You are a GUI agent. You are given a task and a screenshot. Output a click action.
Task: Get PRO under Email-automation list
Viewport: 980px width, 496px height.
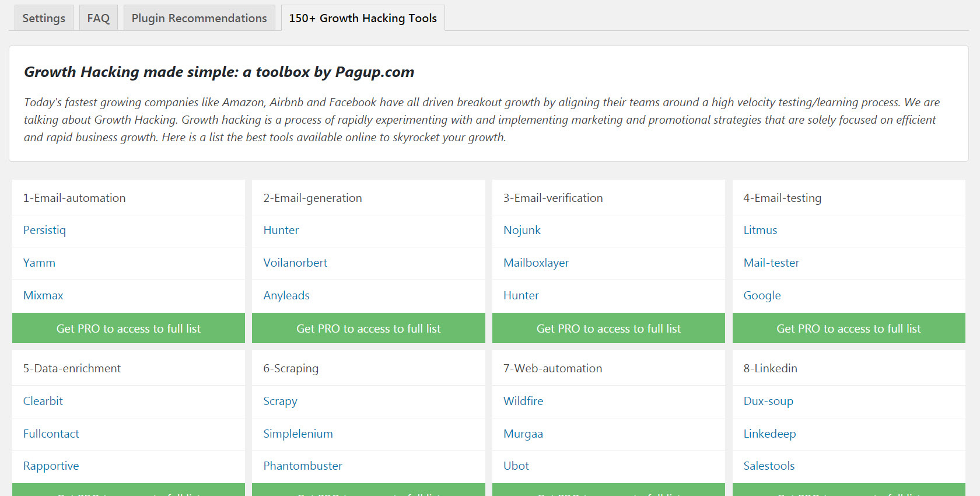[x=128, y=329]
